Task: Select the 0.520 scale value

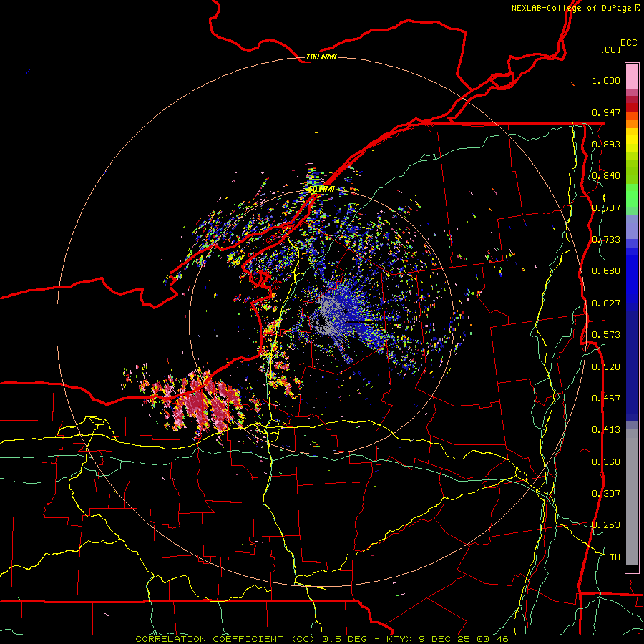Action: [x=606, y=367]
